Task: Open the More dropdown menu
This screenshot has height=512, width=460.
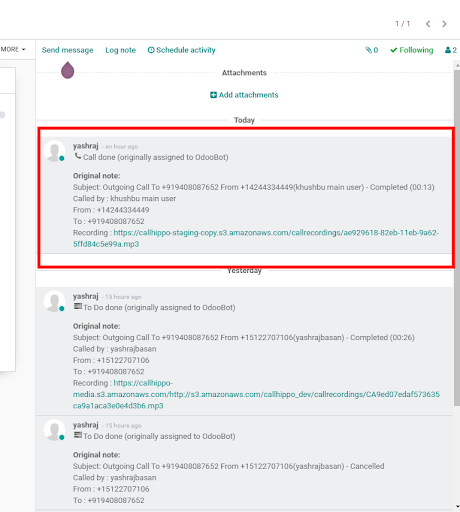Action: [x=13, y=49]
